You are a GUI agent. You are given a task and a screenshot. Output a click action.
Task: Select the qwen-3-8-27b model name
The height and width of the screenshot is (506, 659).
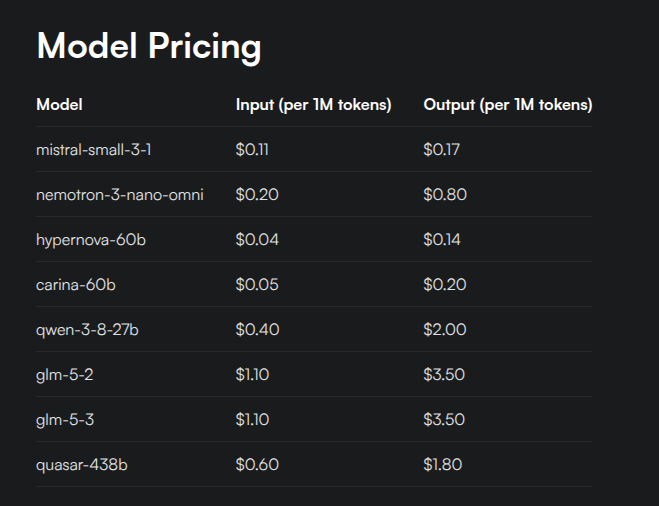click(x=87, y=330)
